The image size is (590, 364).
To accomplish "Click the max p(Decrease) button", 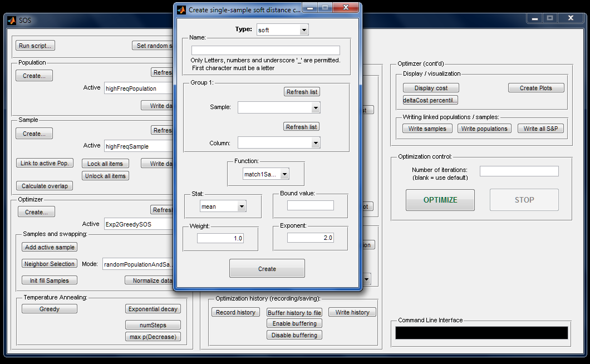I will click(153, 337).
